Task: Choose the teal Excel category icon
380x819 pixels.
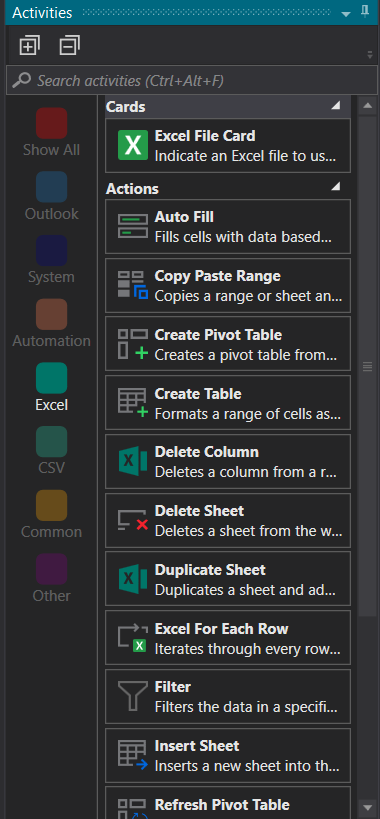Action: pos(52,378)
